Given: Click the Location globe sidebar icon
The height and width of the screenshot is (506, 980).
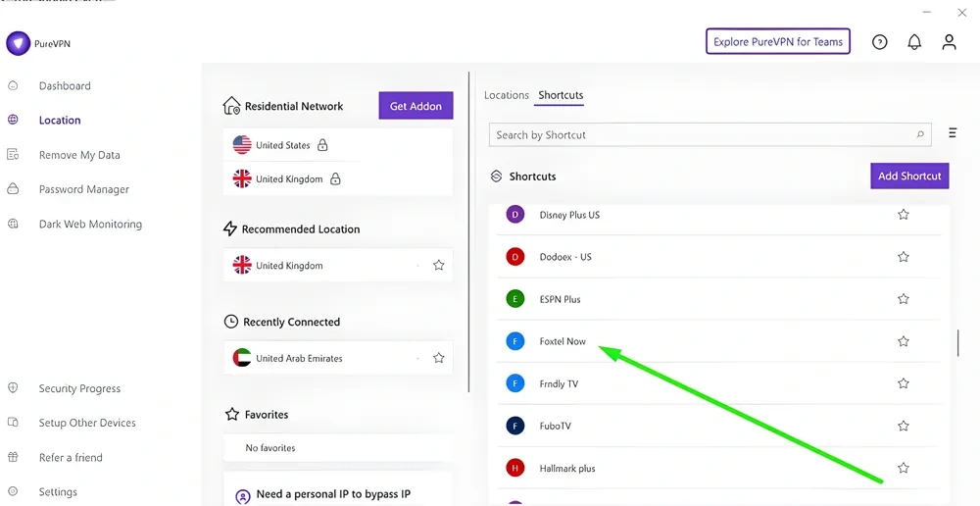Looking at the screenshot, I should [13, 120].
